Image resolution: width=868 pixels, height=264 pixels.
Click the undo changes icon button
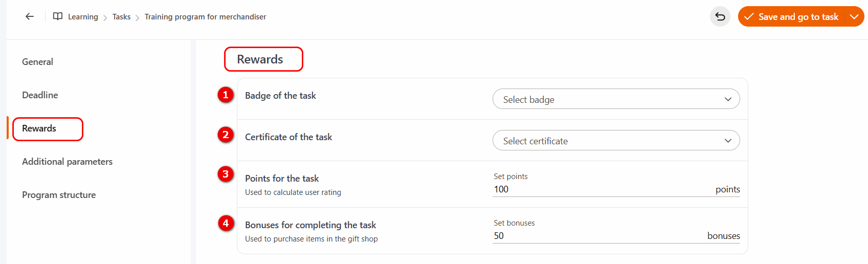pyautogui.click(x=720, y=17)
